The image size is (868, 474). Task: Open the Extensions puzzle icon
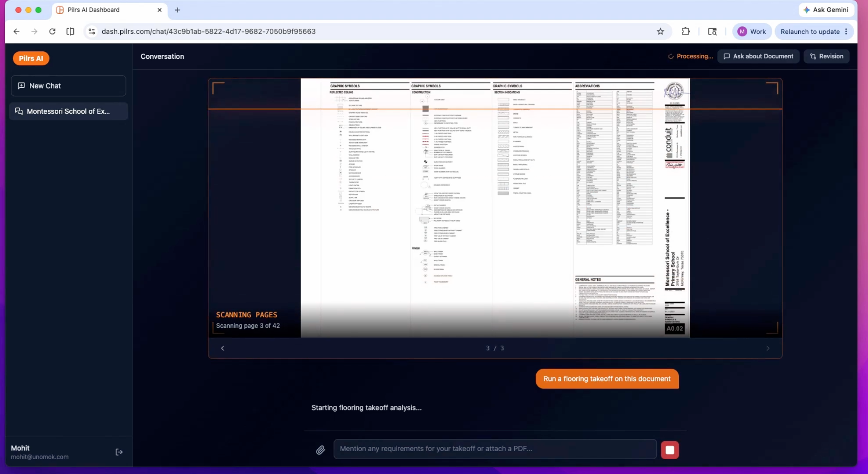point(685,32)
